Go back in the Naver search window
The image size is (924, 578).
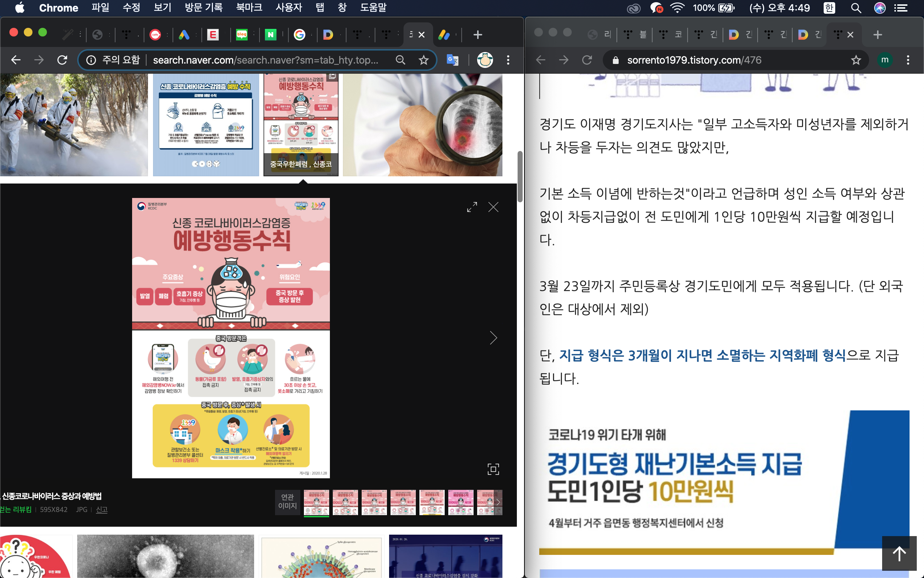tap(16, 60)
